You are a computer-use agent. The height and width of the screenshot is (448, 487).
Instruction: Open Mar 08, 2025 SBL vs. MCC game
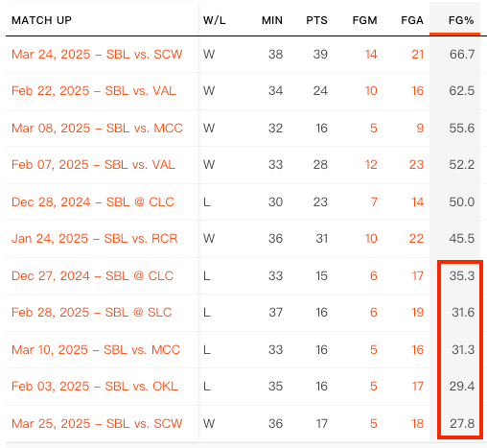tap(97, 129)
